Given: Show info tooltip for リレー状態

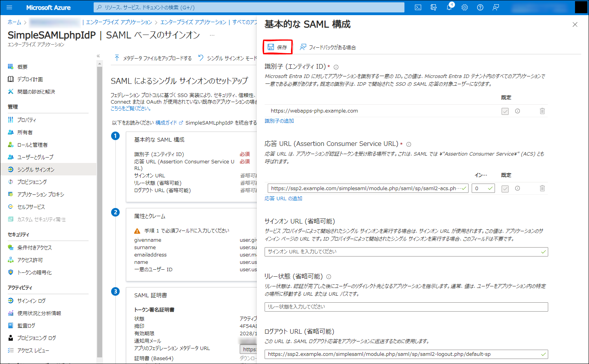Looking at the screenshot, I should click(329, 277).
